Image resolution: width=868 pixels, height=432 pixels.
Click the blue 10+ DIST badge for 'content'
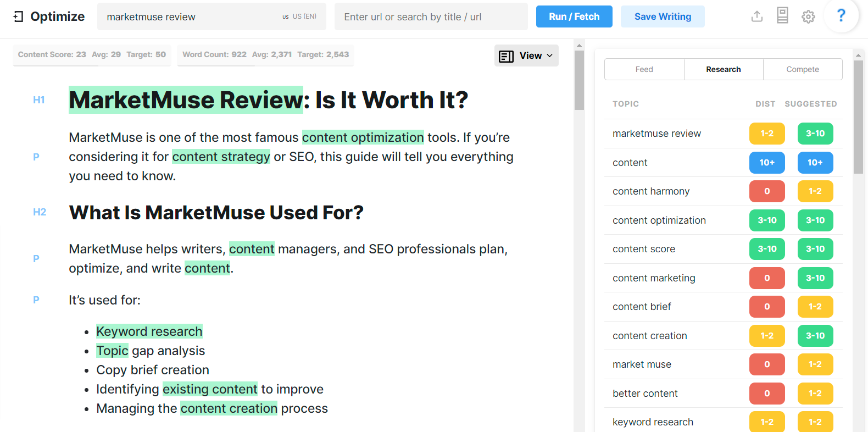point(767,163)
